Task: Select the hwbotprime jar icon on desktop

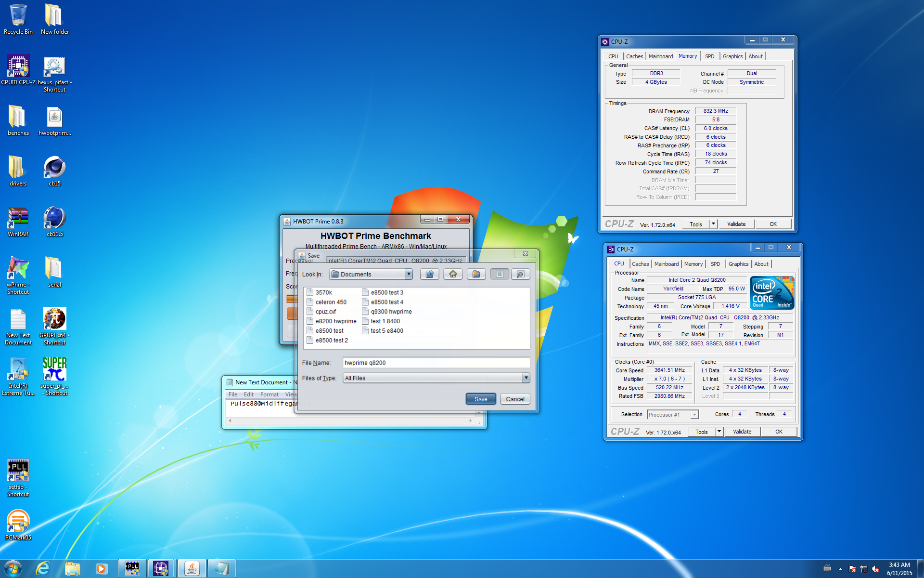Action: tap(54, 120)
